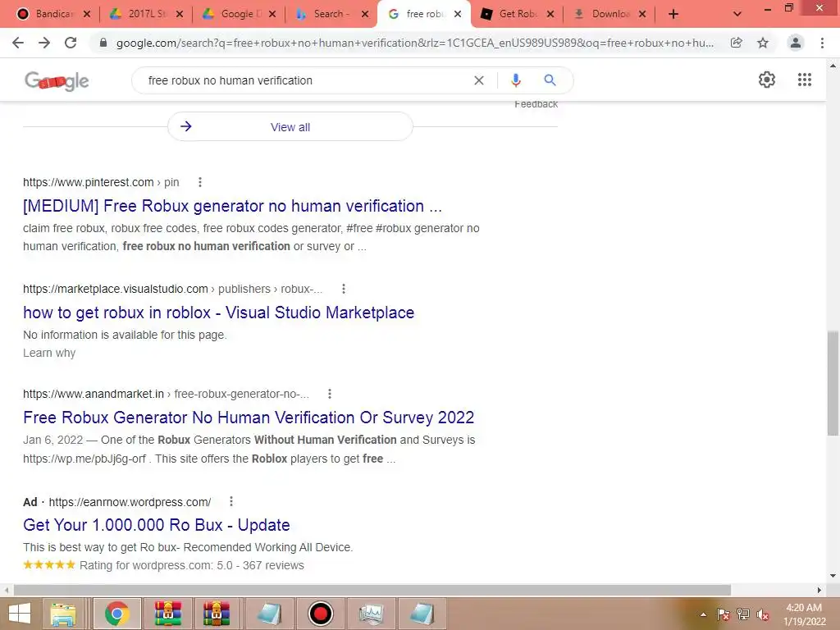The width and height of the screenshot is (840, 630).
Task: Open the monitor chart taskbar icon
Action: [x=371, y=614]
